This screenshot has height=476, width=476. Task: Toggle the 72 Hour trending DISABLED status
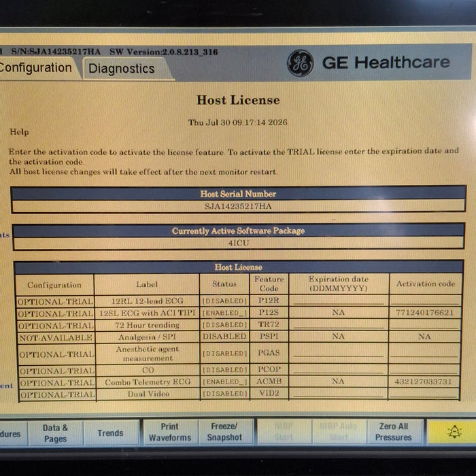point(224,325)
